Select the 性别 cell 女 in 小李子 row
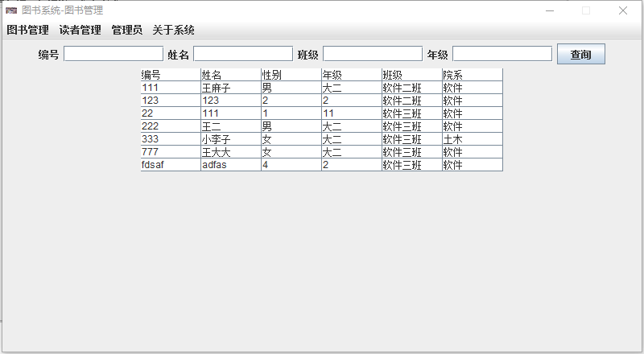The width and height of the screenshot is (644, 354). coord(291,139)
